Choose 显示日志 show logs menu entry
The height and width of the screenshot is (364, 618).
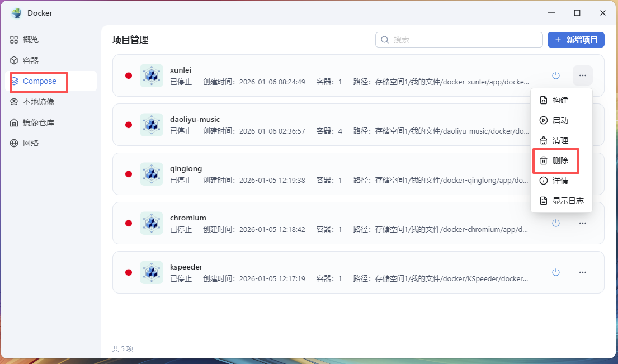pos(562,201)
